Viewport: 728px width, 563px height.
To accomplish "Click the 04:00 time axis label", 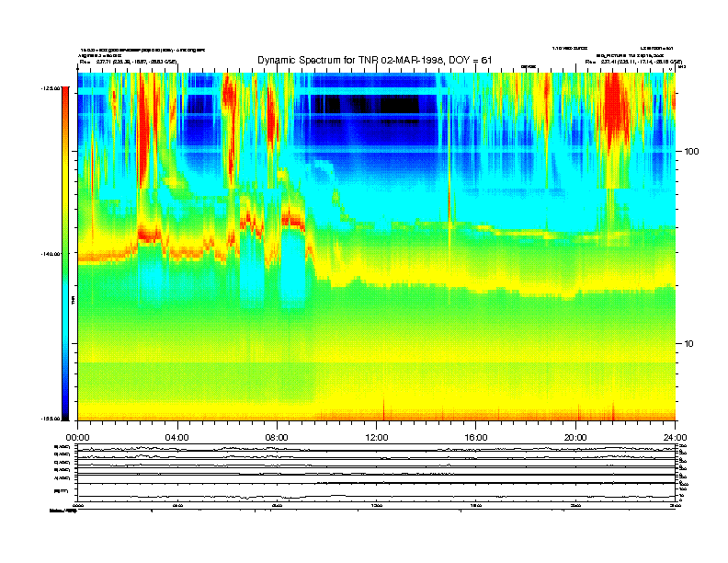I will (x=177, y=438).
